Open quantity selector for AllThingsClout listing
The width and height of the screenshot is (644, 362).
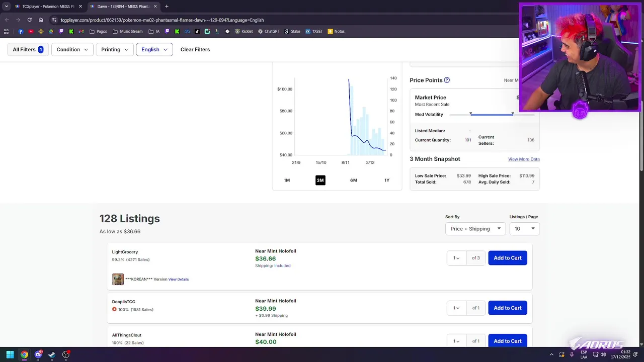(x=456, y=341)
